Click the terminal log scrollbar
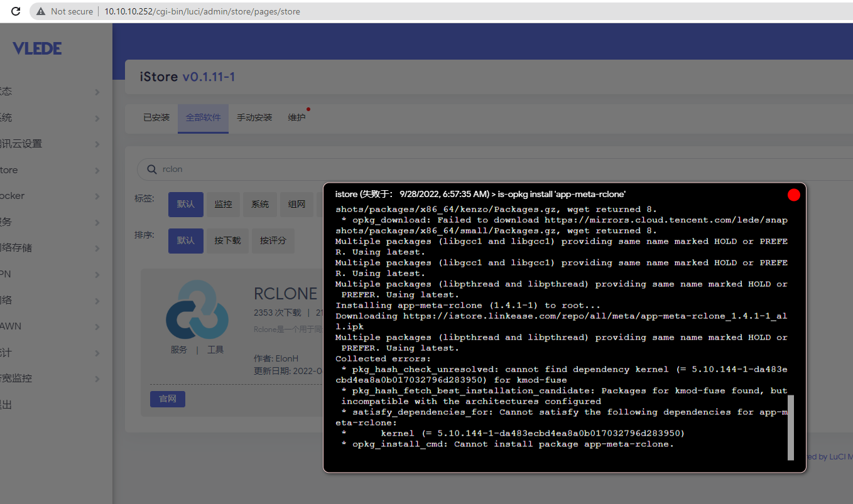Viewport: 853px width, 504px height. pyautogui.click(x=790, y=427)
